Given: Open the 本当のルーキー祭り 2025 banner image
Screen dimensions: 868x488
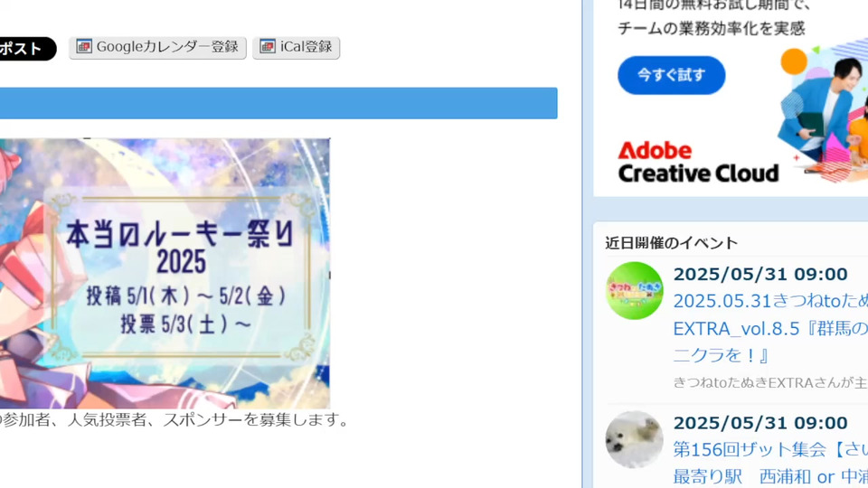Looking at the screenshot, I should [165, 273].
